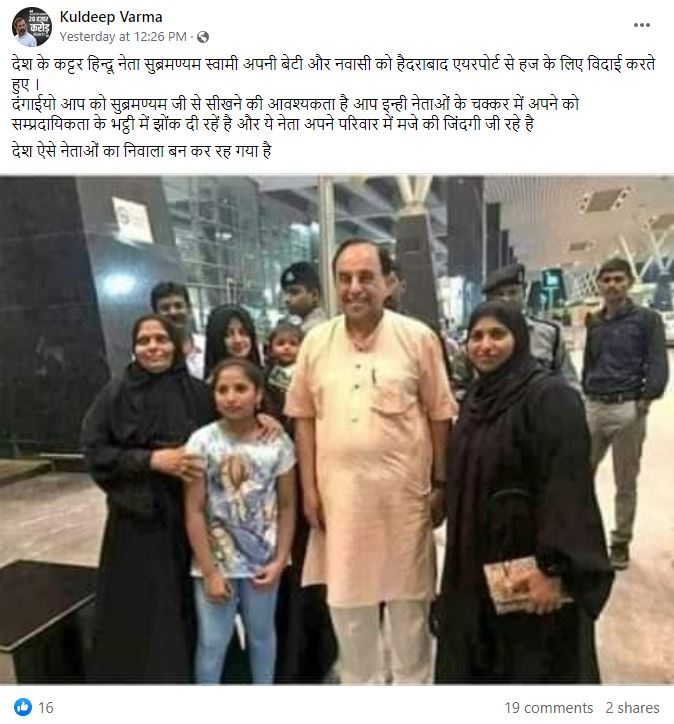Open Kuldeep Varma's profile name link
Image resolution: width=674 pixels, height=724 pixels.
[111, 17]
